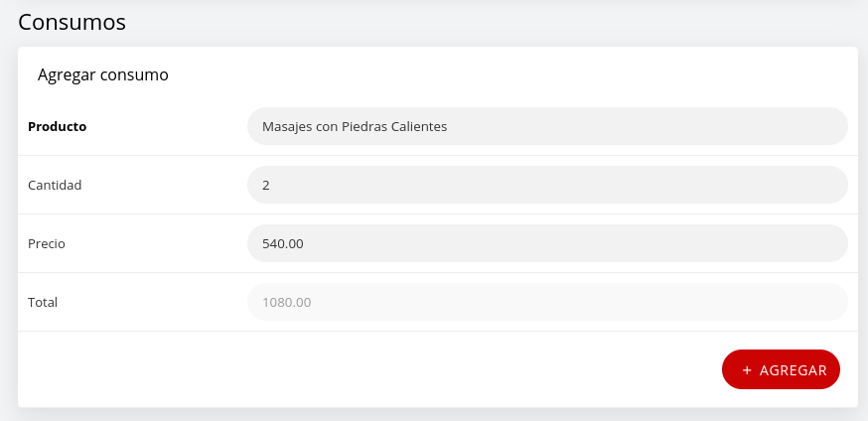Click the 'Agregar consumo' card title
Image resolution: width=868 pixels, height=421 pixels.
coord(102,74)
